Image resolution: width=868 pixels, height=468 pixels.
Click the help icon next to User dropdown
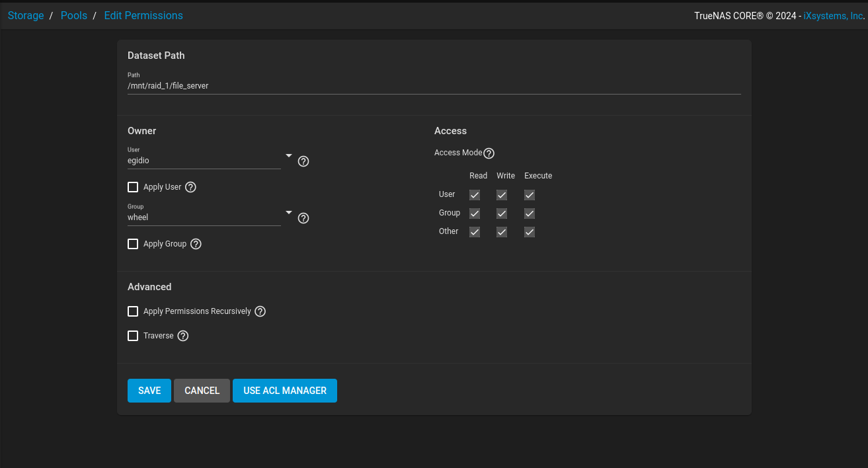[303, 161]
